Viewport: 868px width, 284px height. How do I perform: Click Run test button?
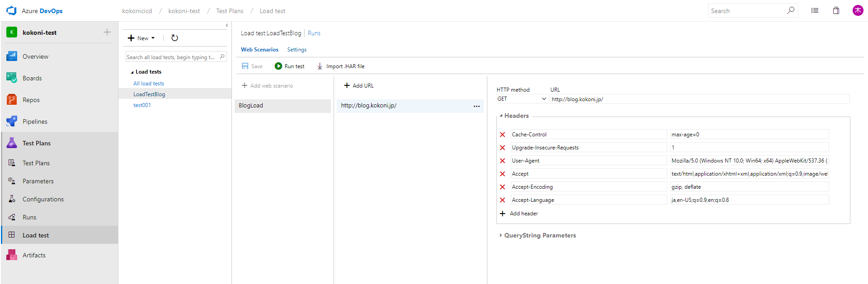coord(289,66)
